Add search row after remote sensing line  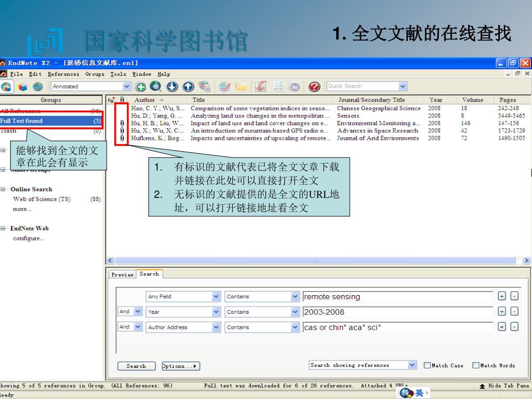coord(502,296)
